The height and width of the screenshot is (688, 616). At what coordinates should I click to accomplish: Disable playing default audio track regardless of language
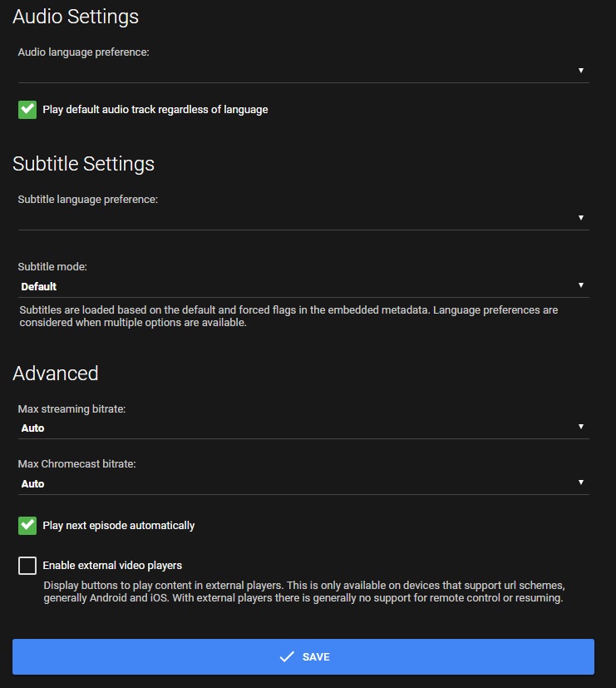click(x=27, y=109)
